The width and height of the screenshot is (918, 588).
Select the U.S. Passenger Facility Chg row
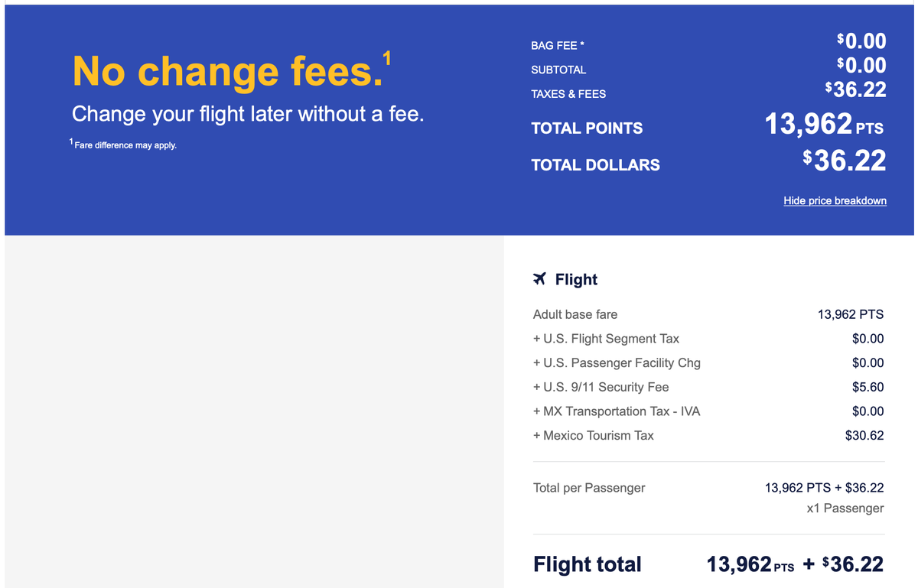pos(617,363)
